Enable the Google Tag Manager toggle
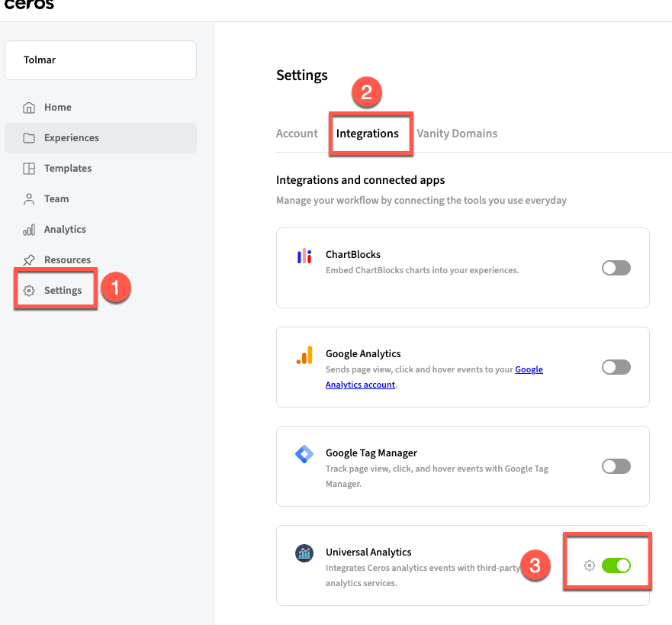Image resolution: width=672 pixels, height=625 pixels. 616,466
